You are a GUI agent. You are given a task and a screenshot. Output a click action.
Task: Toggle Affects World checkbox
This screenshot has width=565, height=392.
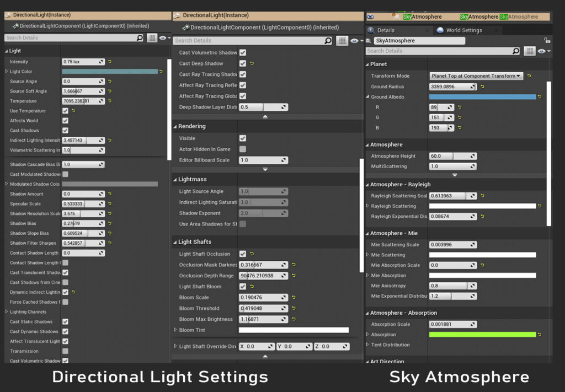pos(65,121)
